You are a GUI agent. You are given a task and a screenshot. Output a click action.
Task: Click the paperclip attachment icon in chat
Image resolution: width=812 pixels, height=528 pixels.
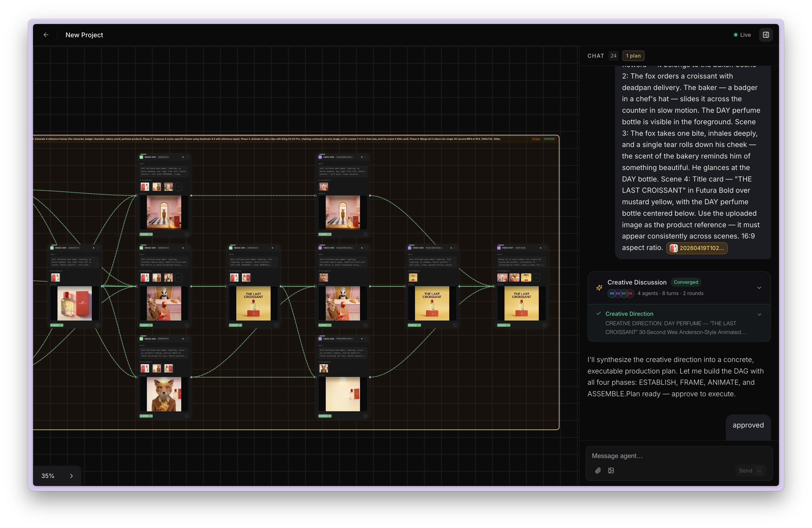(598, 470)
